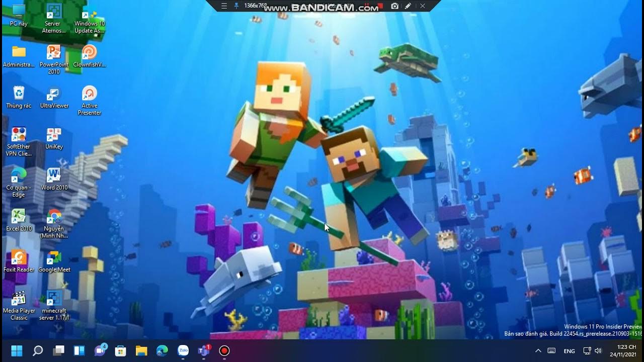Open SoftEther VPN Client shortcut
Viewport: 644px width, 362px height.
pyautogui.click(x=19, y=142)
